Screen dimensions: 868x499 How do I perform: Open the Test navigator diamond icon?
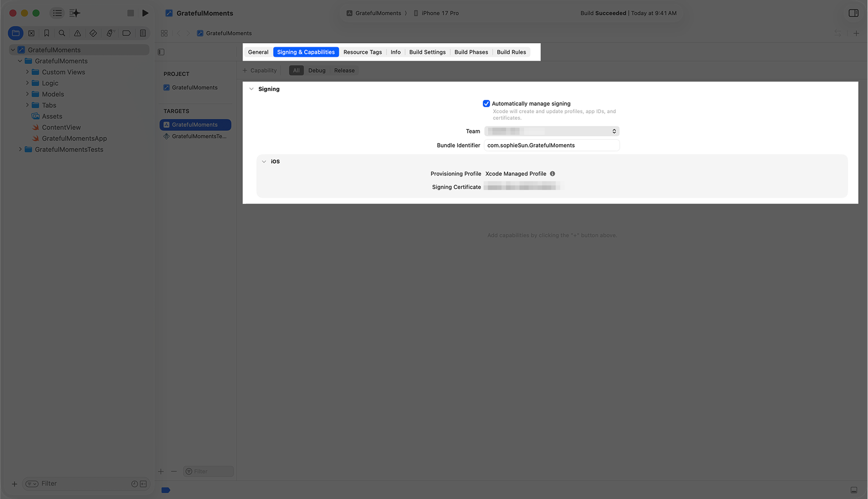pos(93,33)
